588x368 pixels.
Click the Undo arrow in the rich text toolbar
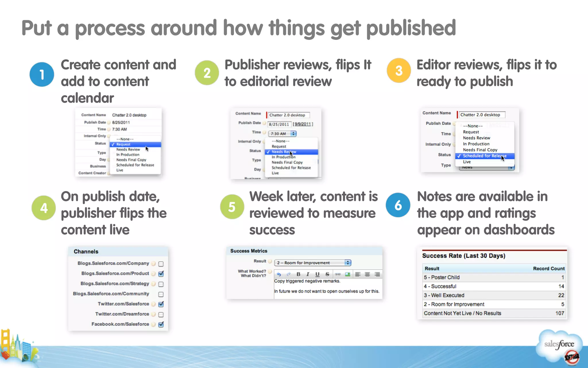pyautogui.click(x=279, y=274)
